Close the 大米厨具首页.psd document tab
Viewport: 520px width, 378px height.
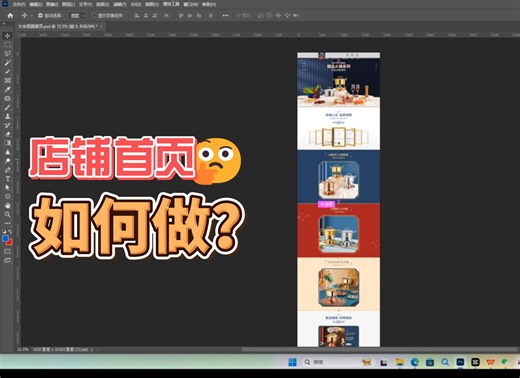pos(101,26)
